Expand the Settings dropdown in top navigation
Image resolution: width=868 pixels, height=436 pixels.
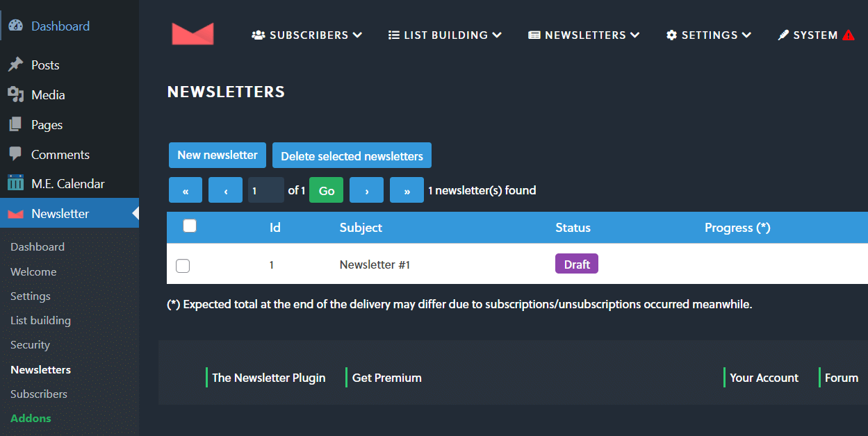click(708, 35)
